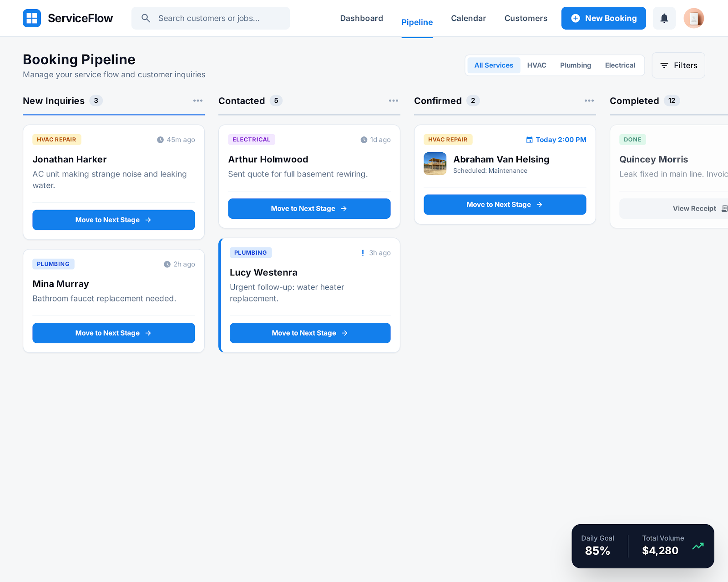Click the ServiceFlow grid logo icon
The width and height of the screenshot is (728, 582).
(x=32, y=18)
